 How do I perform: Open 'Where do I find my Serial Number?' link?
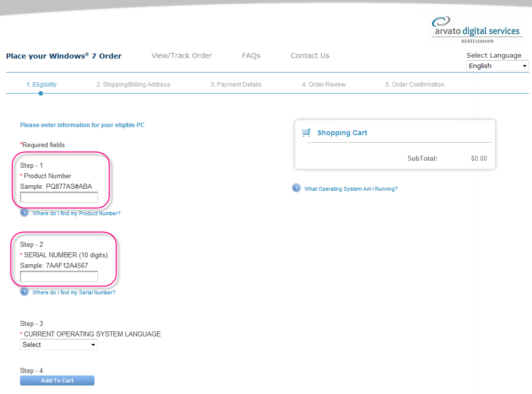pyautogui.click(x=73, y=292)
